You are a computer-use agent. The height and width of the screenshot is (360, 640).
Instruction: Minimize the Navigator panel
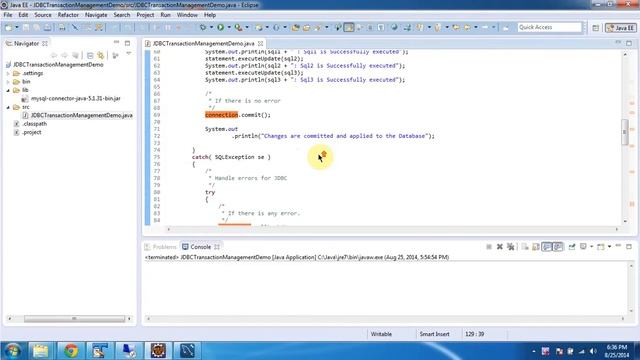click(116, 42)
